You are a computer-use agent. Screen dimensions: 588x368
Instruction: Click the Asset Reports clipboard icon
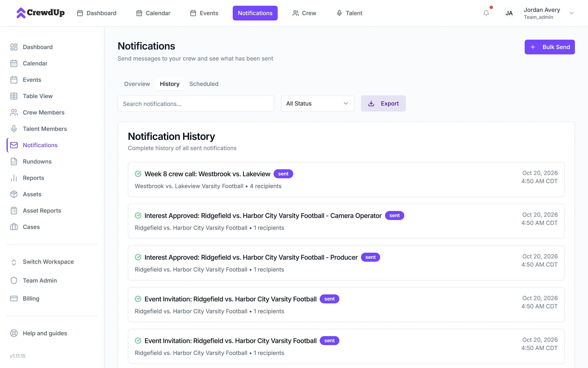point(14,211)
